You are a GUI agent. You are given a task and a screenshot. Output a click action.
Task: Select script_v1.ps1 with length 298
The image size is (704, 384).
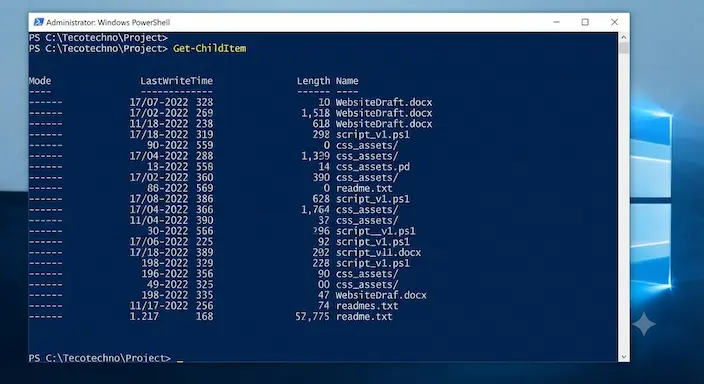(x=373, y=135)
